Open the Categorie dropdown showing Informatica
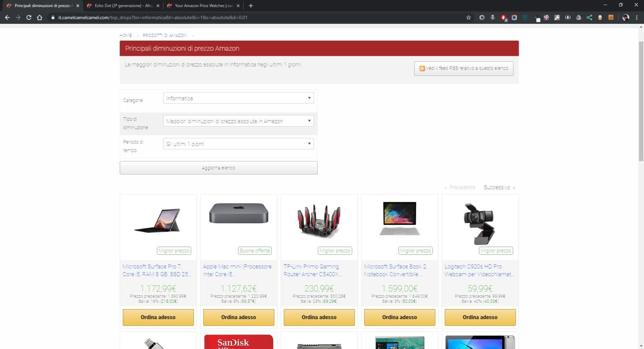This screenshot has width=644, height=349. (x=239, y=98)
